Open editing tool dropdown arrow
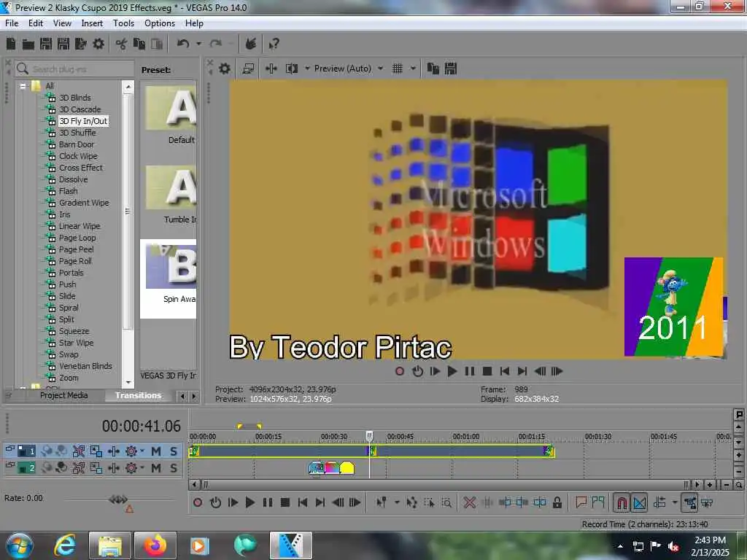Image resolution: width=747 pixels, height=560 pixels. coord(396,502)
